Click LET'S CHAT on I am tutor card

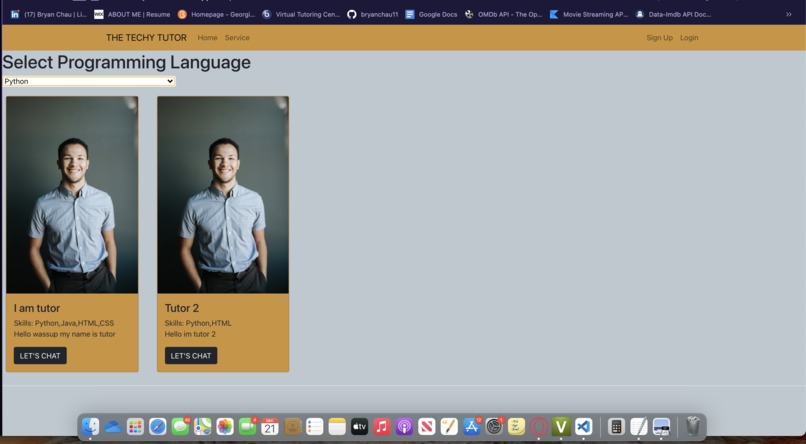pos(40,356)
